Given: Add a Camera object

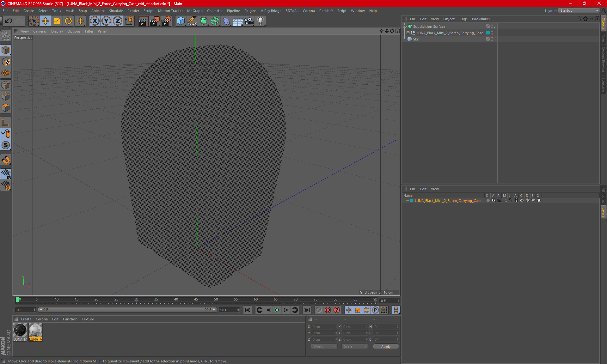Looking at the screenshot, I should (x=249, y=21).
